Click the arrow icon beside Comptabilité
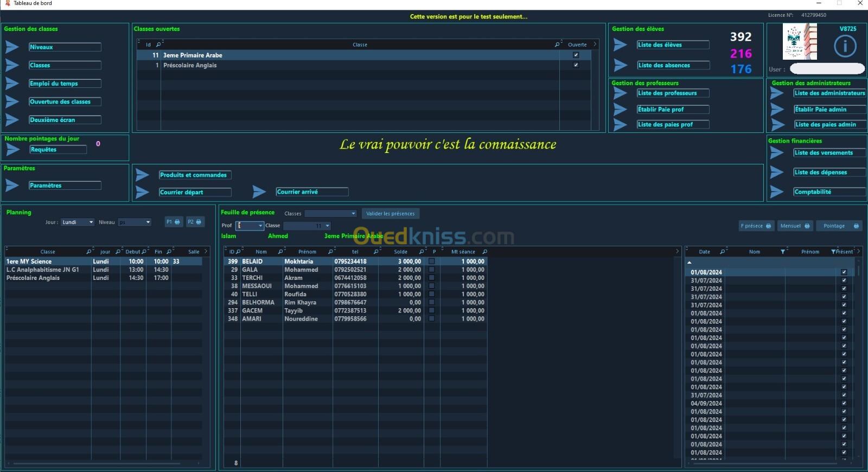868x472 pixels. [x=777, y=192]
